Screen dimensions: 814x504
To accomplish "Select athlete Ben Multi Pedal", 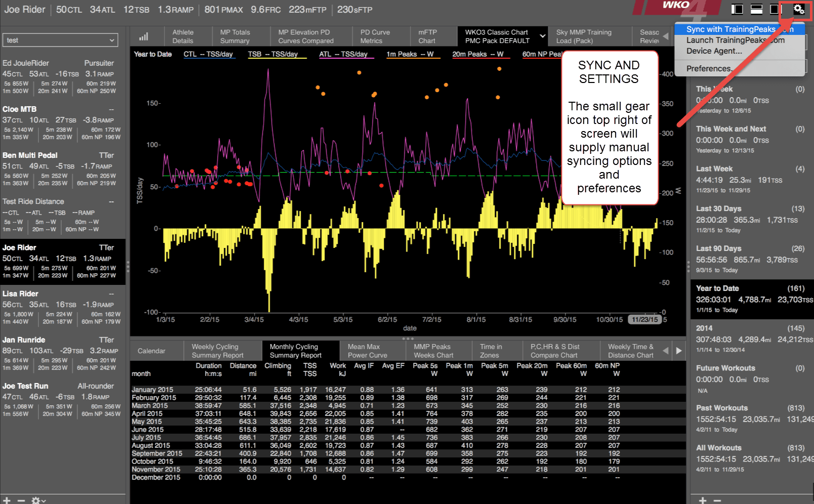I will (x=62, y=169).
